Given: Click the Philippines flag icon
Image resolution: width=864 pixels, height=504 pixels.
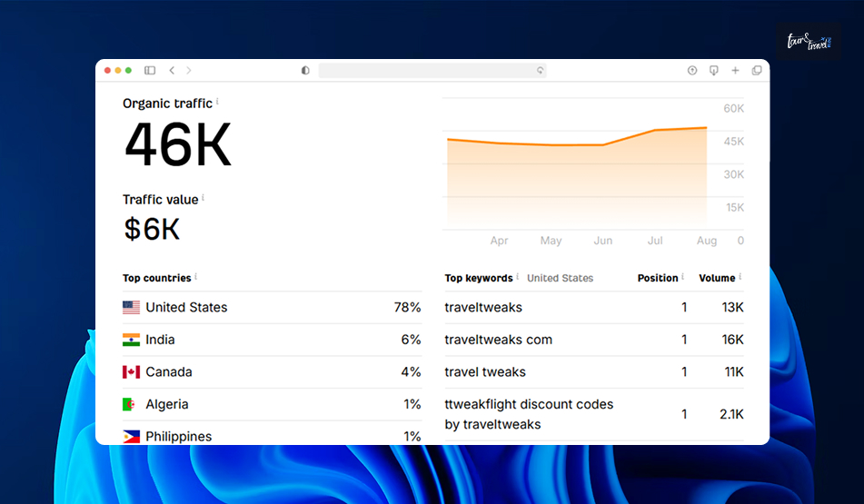Looking at the screenshot, I should click(x=131, y=437).
